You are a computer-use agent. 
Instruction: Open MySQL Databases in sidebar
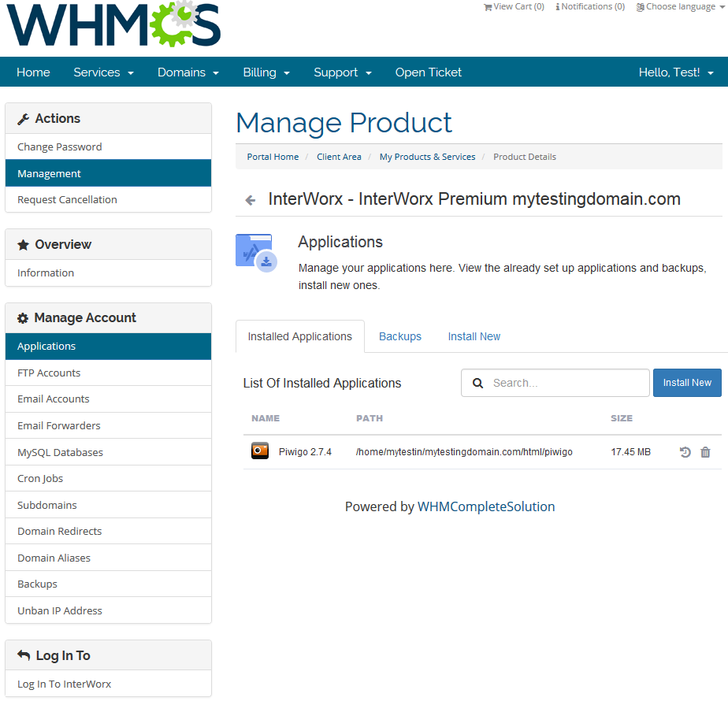108,452
